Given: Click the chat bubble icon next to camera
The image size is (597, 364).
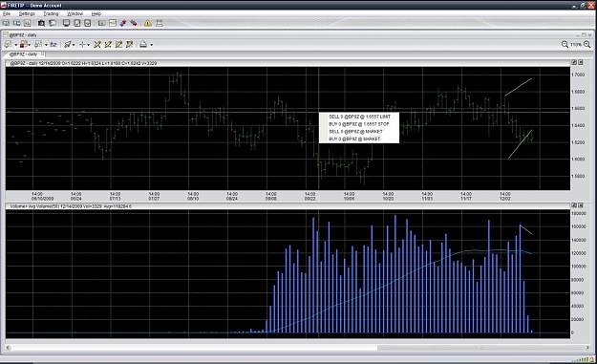Looking at the screenshot, I should click(53, 23).
